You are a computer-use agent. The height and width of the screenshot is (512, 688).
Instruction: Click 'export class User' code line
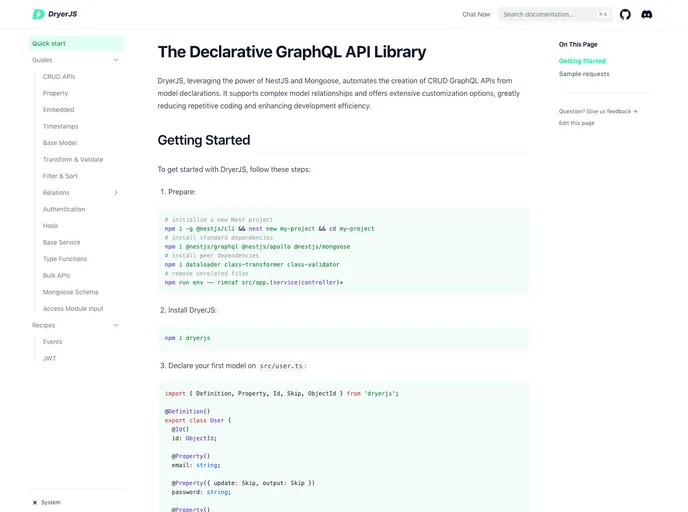198,420
